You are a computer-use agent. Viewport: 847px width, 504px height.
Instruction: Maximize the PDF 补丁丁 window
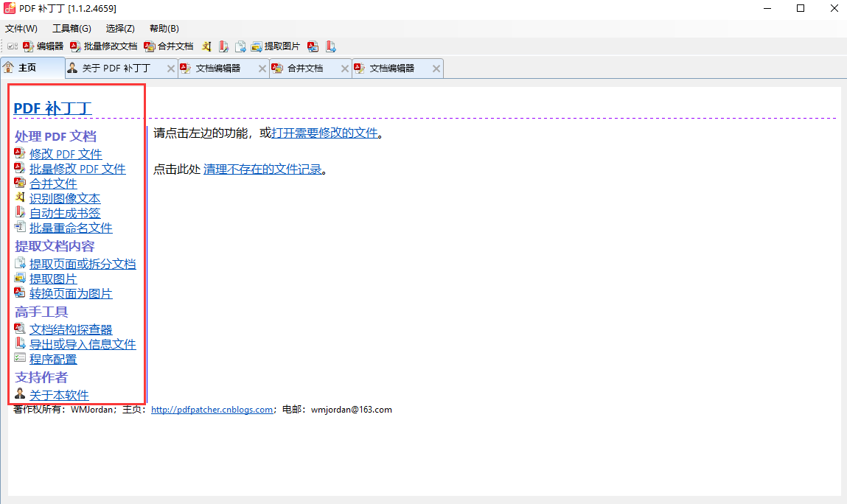point(801,8)
